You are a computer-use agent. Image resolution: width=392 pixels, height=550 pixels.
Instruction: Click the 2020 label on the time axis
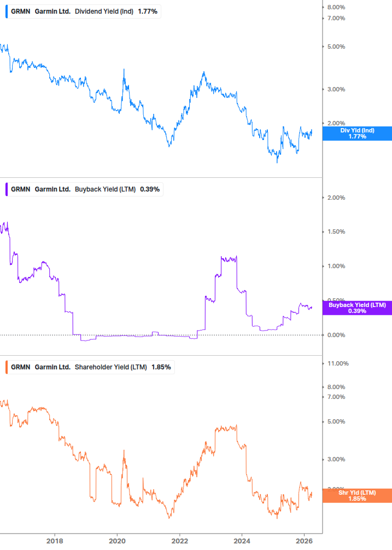[117, 541]
